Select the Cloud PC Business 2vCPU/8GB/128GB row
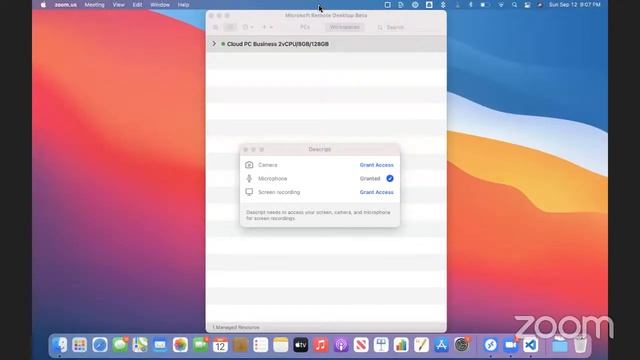 click(x=326, y=44)
